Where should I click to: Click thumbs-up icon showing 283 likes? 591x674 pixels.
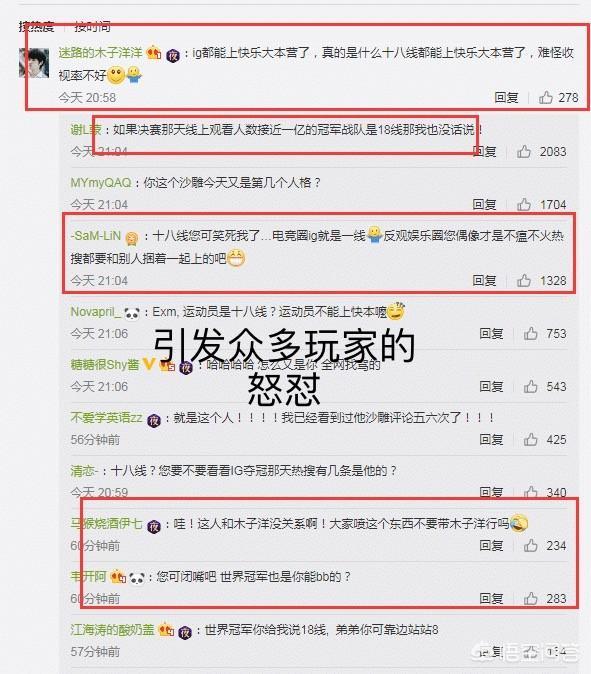click(x=530, y=598)
